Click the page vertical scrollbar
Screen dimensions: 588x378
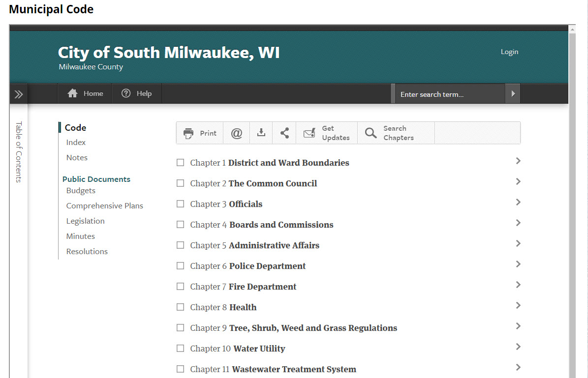point(572,197)
